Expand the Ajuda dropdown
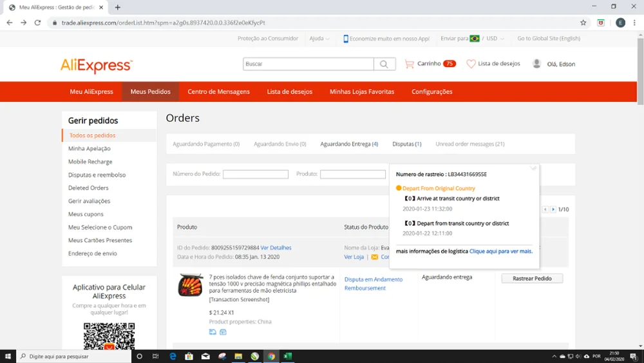644x363 pixels. [319, 39]
